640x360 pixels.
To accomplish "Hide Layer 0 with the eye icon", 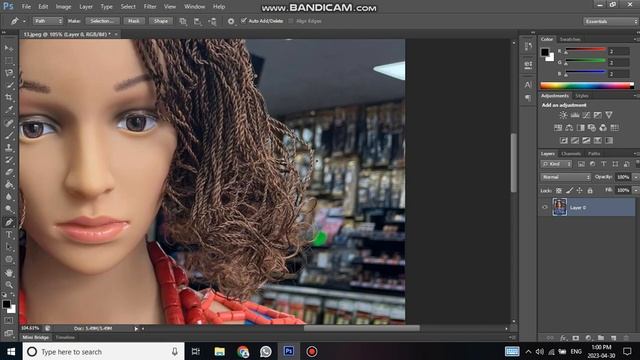I will click(x=545, y=207).
